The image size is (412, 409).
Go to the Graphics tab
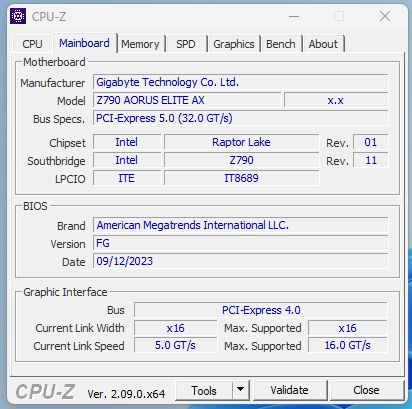click(234, 44)
